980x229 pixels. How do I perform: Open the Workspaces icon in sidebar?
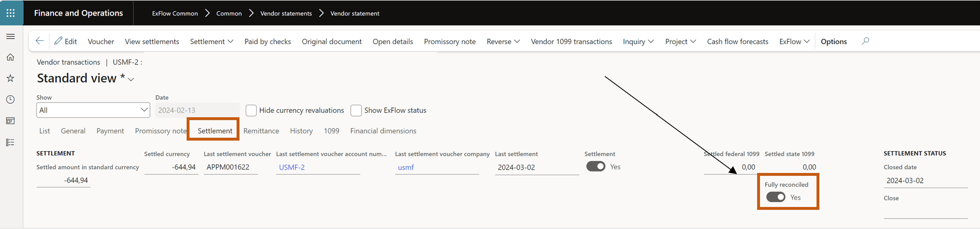point(11,121)
